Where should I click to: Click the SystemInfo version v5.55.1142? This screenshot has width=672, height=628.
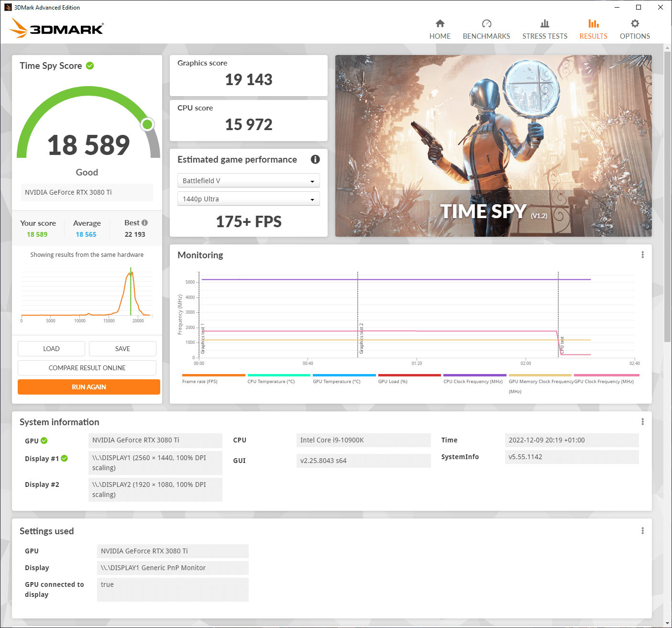tap(572, 457)
